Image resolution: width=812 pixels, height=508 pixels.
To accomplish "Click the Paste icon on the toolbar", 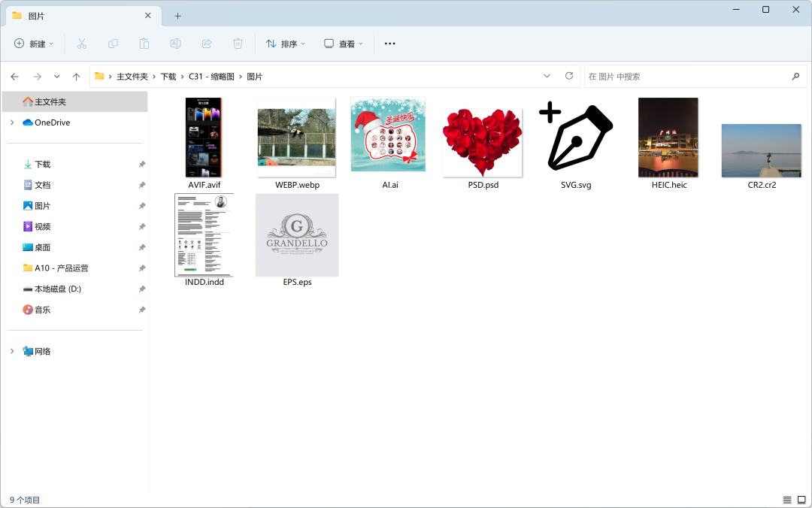I will click(144, 44).
